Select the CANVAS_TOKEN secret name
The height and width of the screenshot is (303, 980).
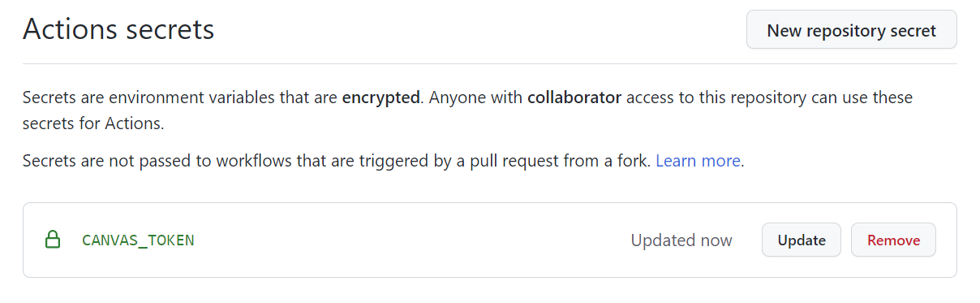138,240
